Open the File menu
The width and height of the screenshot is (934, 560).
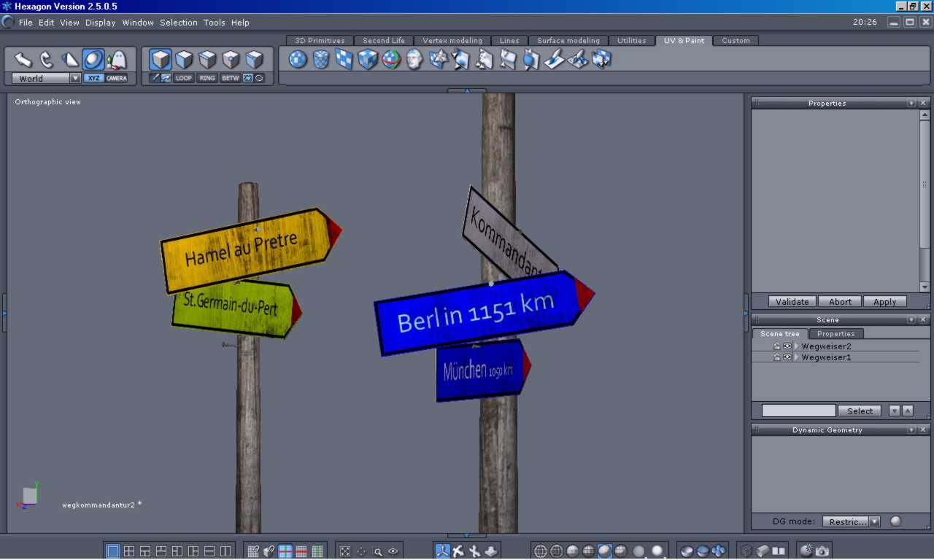point(26,23)
